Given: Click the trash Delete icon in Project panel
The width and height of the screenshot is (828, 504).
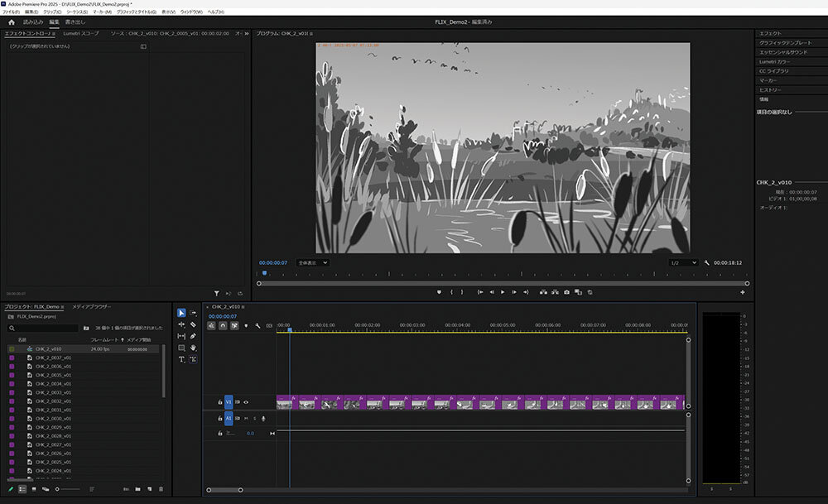Looking at the screenshot, I should coord(161,489).
